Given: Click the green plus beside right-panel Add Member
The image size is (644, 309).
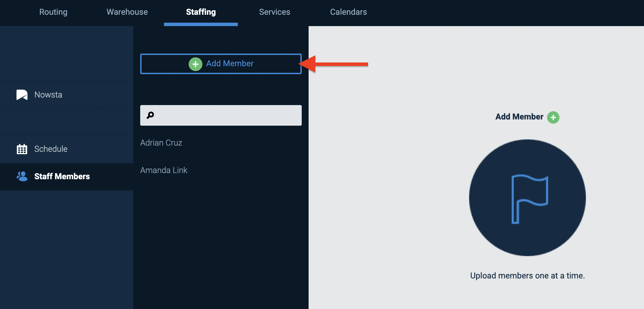Looking at the screenshot, I should point(553,117).
